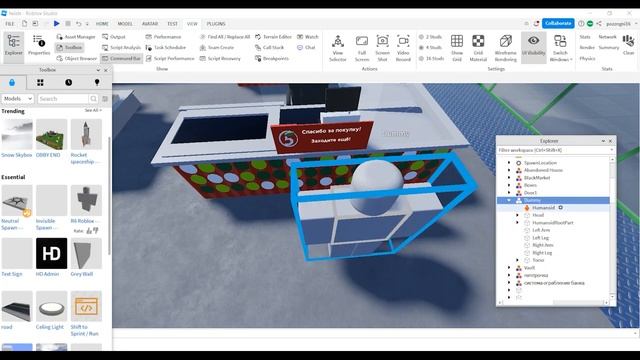Click the Undo arrow
This screenshot has width=640, height=360.
(x=79, y=24)
